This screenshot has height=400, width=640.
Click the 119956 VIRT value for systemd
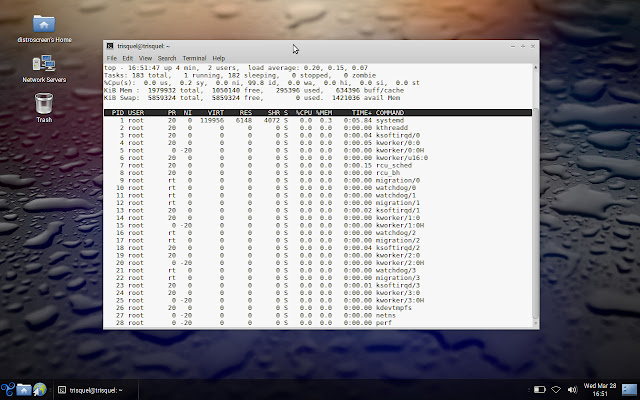[x=212, y=120]
